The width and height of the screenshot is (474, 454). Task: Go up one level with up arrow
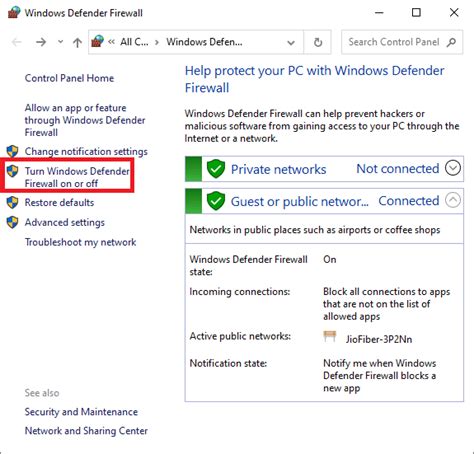coord(77,42)
